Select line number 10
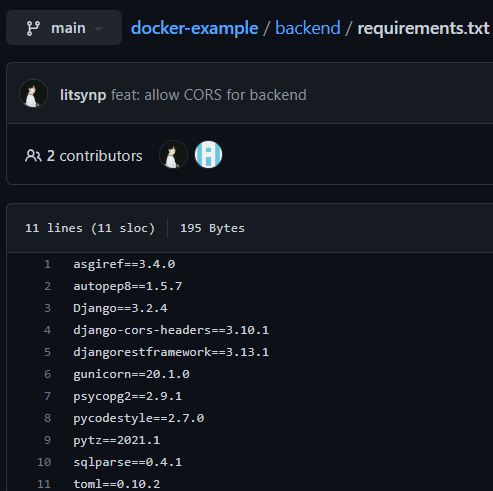The width and height of the screenshot is (493, 491). click(44, 462)
